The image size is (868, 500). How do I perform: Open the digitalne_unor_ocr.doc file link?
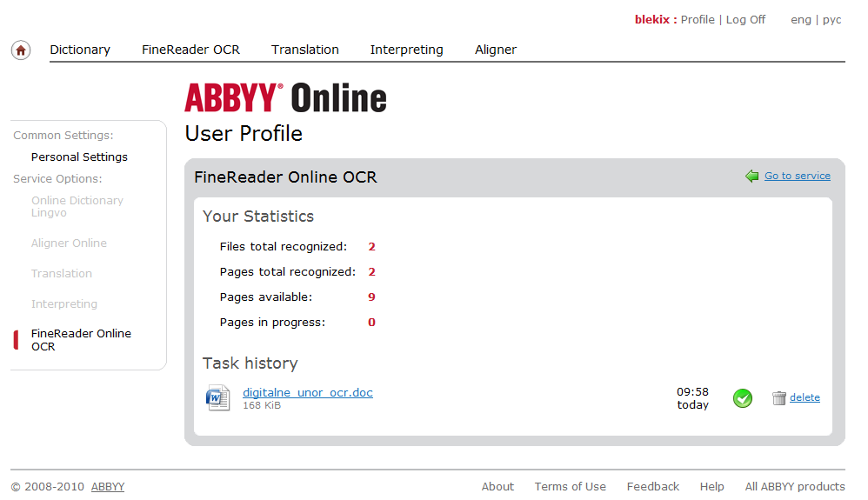(x=308, y=392)
